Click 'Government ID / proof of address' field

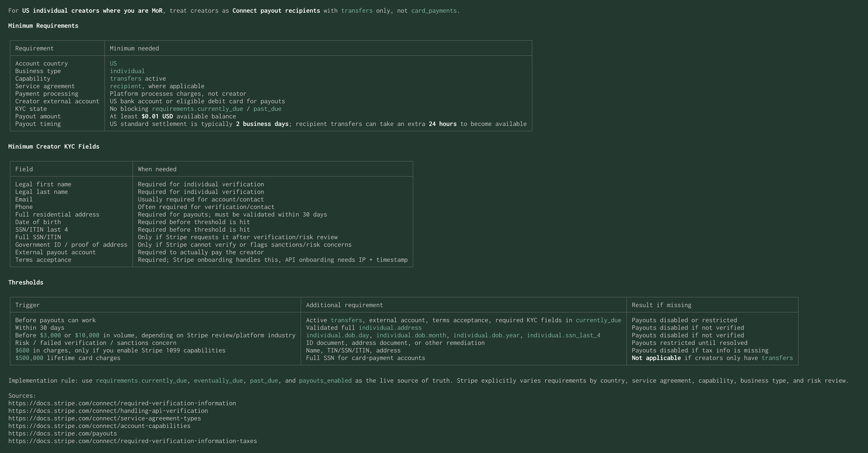71,245
